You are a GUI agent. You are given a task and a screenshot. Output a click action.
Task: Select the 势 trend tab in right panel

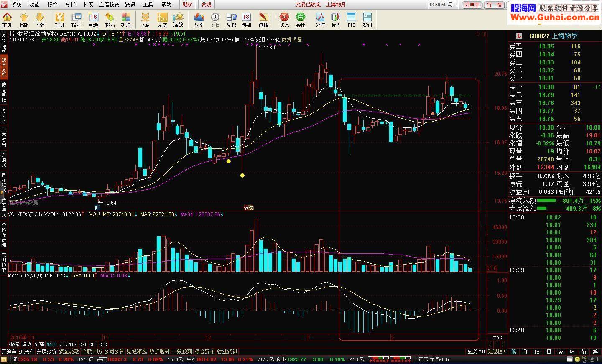pyautogui.click(x=560, y=351)
